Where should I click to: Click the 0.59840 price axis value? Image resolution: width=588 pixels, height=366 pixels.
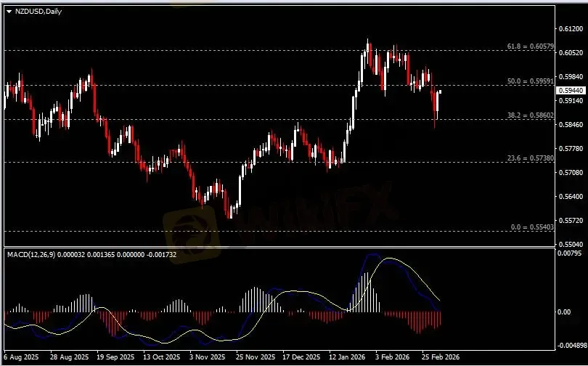pos(571,77)
